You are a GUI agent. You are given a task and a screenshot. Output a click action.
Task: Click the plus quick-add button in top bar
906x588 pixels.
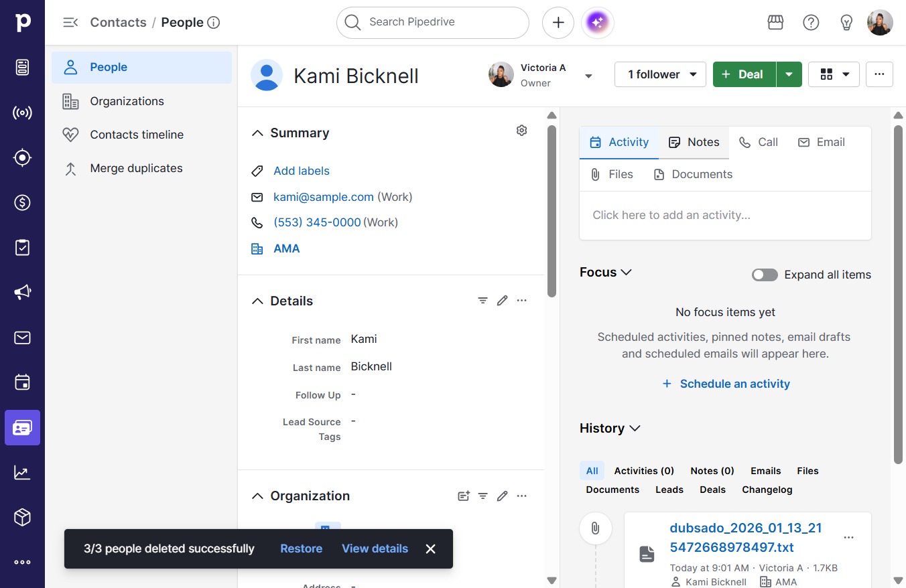[x=558, y=23]
